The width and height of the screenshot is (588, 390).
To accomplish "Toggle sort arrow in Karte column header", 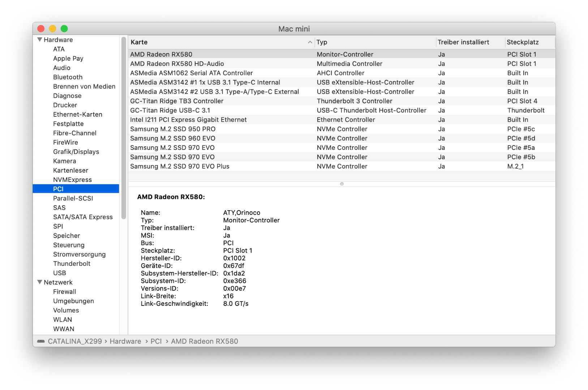I will [x=310, y=42].
